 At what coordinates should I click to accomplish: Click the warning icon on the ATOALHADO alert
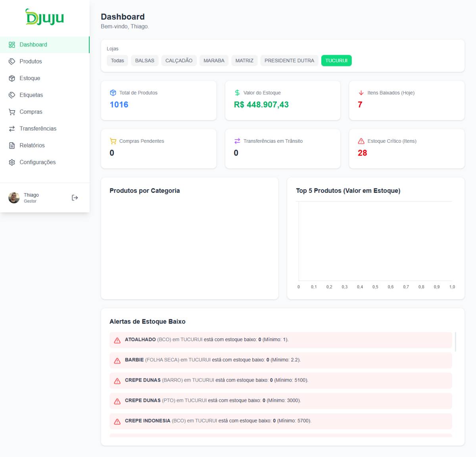pos(117,340)
